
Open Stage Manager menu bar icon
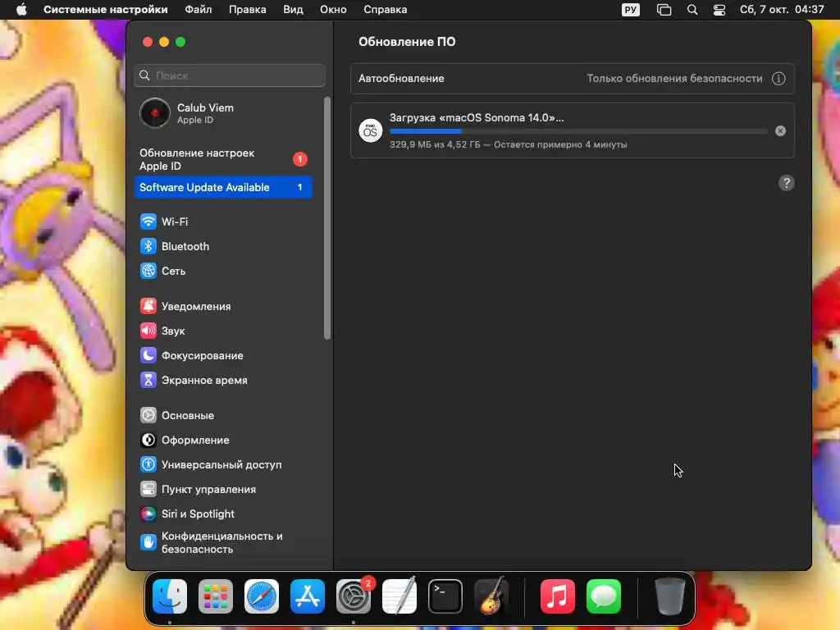664,10
